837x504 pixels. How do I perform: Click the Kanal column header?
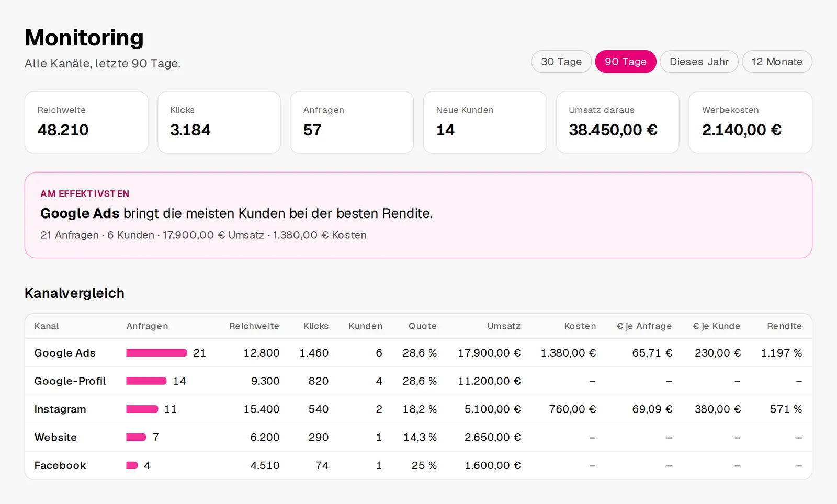coord(47,326)
